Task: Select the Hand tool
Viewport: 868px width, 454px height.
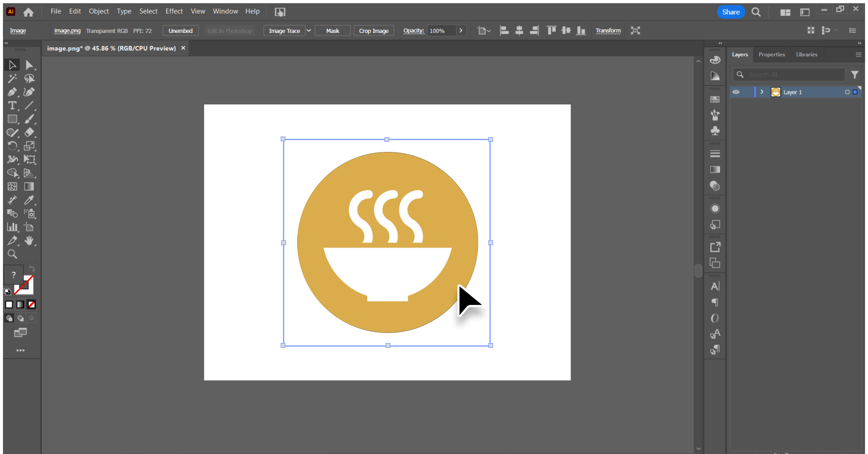Action: point(30,240)
